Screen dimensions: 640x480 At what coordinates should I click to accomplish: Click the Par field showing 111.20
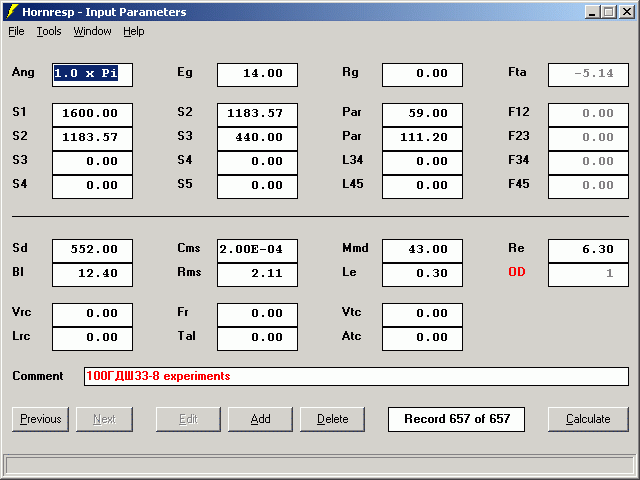(422, 139)
